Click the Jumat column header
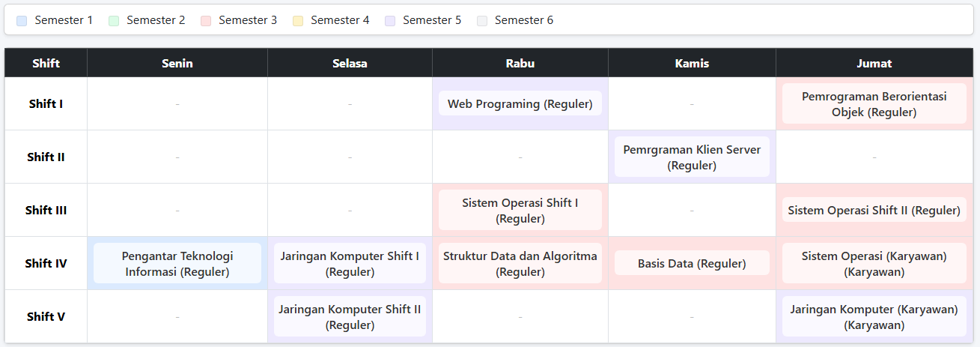The image size is (980, 347). pyautogui.click(x=874, y=63)
